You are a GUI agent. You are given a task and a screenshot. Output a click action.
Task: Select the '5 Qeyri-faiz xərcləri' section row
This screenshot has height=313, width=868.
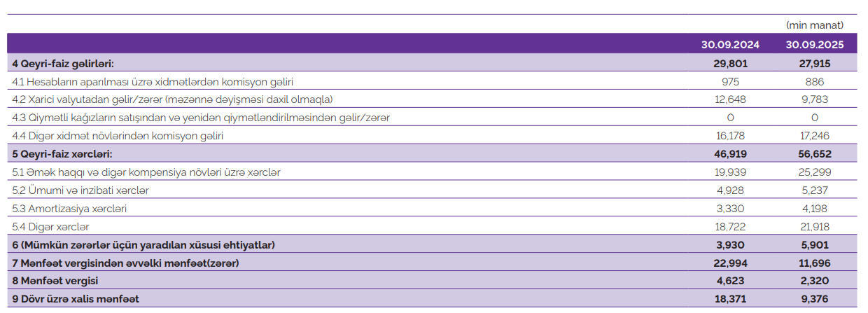pos(62,153)
